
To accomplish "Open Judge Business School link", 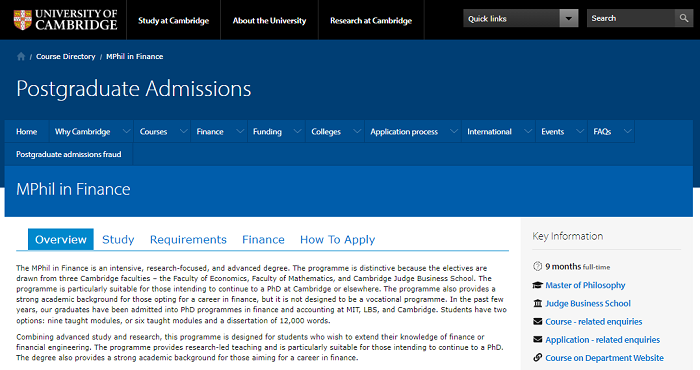I will 588,303.
